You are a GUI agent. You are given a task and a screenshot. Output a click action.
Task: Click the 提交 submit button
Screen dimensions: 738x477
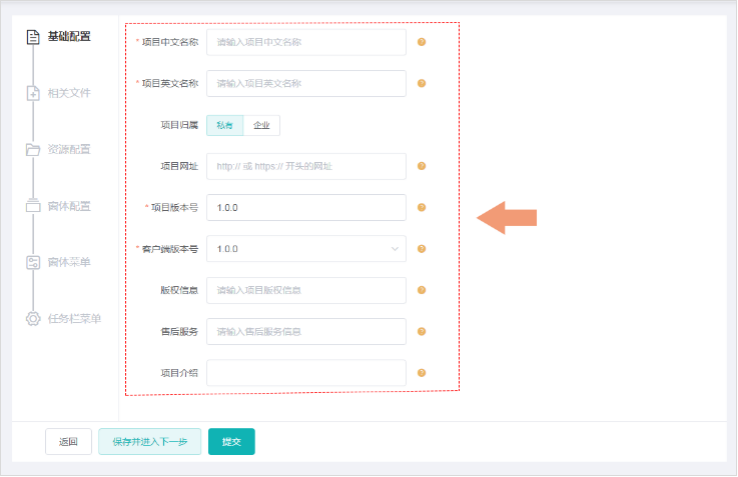(231, 441)
